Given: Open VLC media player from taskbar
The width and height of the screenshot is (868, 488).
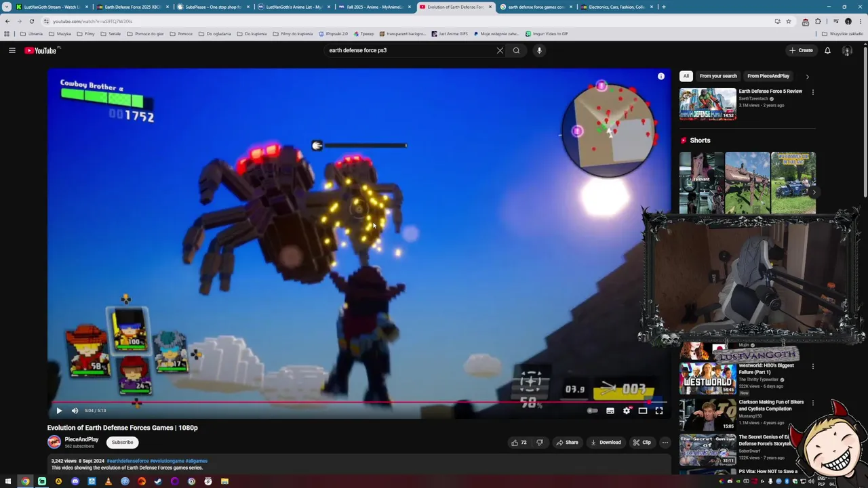Looking at the screenshot, I should (x=108, y=481).
